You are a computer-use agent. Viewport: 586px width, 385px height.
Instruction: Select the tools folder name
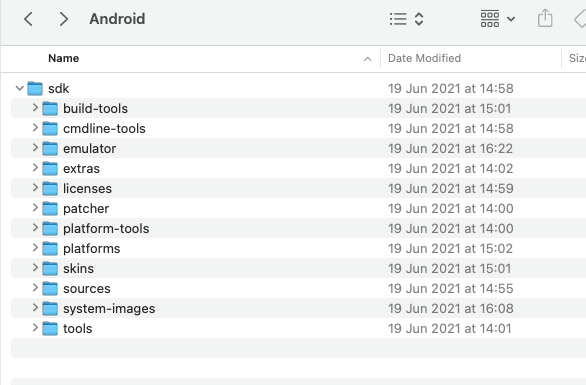pyautogui.click(x=77, y=329)
